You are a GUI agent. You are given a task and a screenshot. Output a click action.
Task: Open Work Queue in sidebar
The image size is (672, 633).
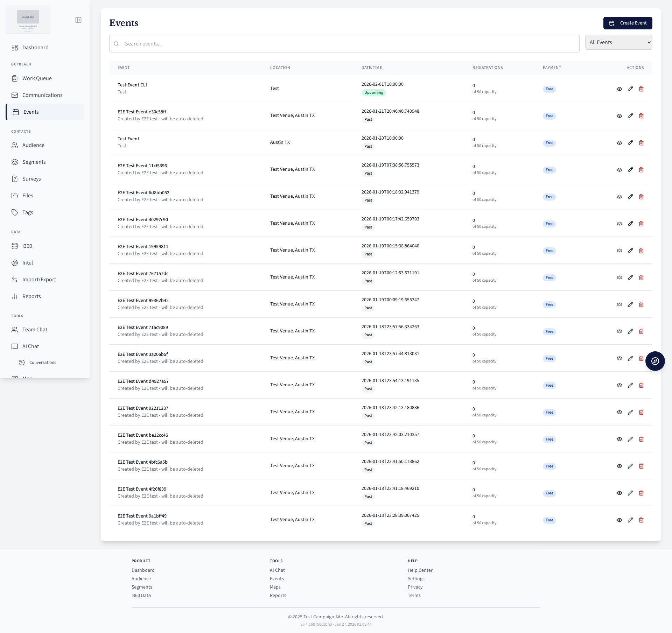(37, 78)
